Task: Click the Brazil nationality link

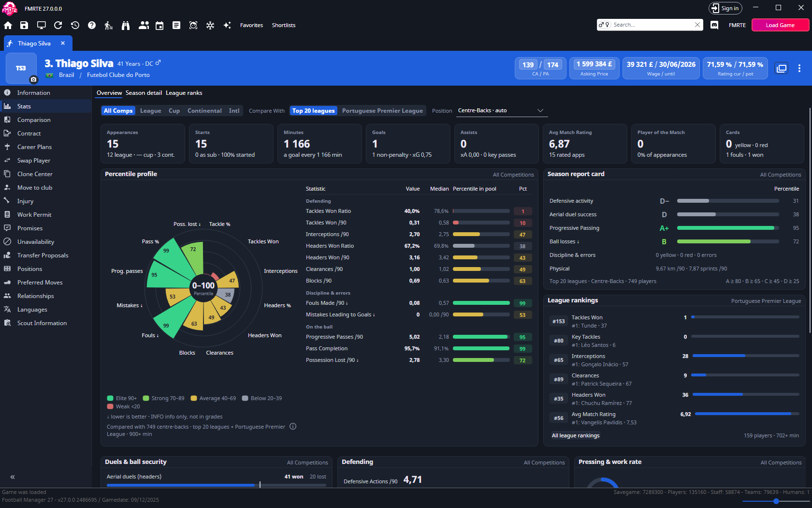Action: click(x=66, y=75)
